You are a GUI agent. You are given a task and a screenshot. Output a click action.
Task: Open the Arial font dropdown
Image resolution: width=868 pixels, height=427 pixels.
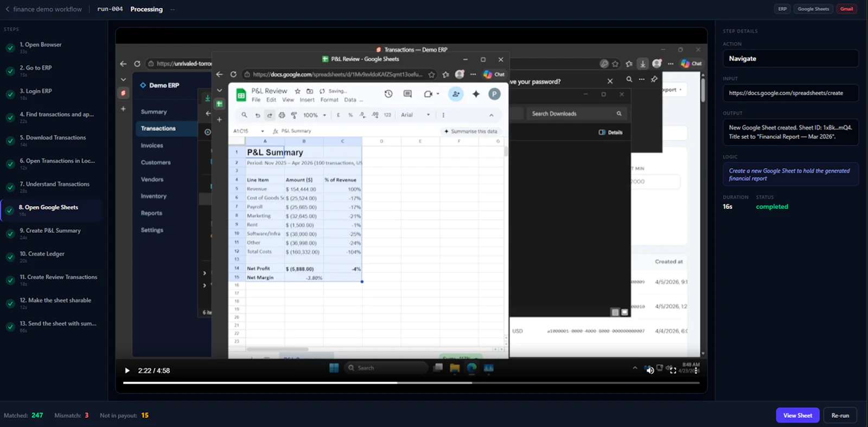tap(416, 115)
